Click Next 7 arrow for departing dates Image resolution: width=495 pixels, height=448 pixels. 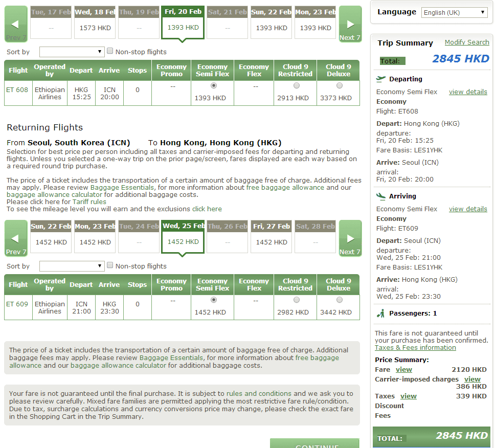350,24
